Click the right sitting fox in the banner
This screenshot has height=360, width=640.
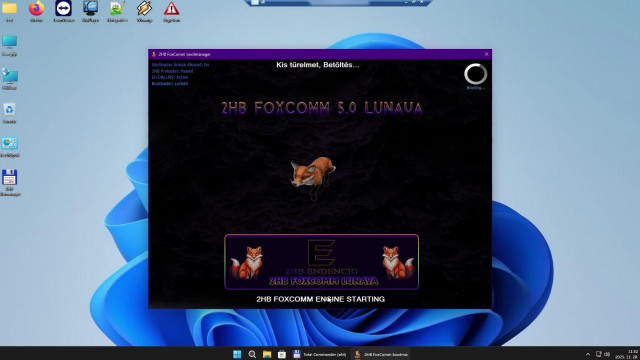(397, 262)
